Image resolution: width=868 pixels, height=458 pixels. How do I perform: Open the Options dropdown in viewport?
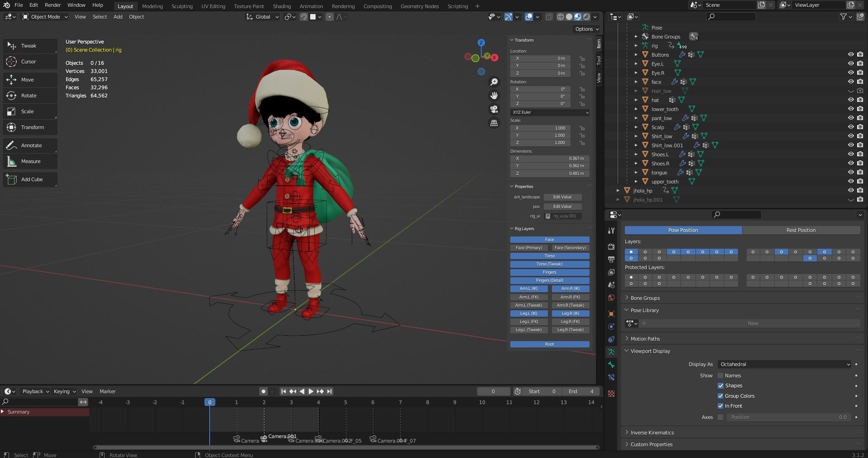pos(587,29)
